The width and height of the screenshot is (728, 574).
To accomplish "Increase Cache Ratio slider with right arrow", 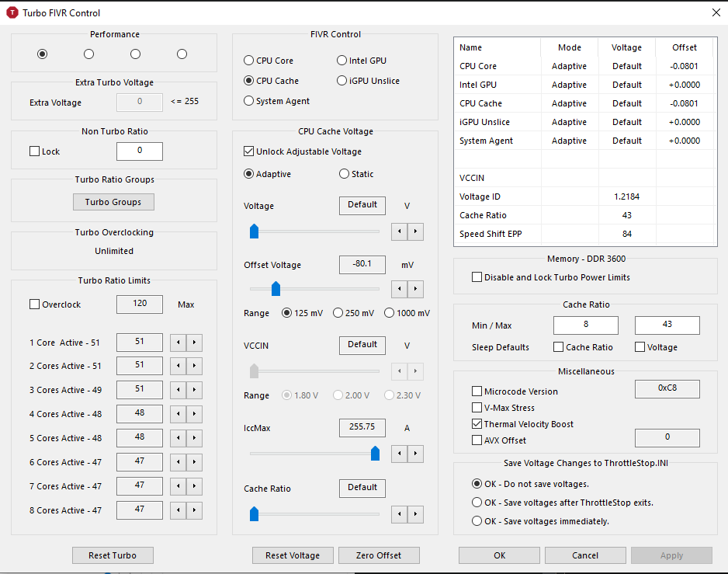I will coord(416,514).
